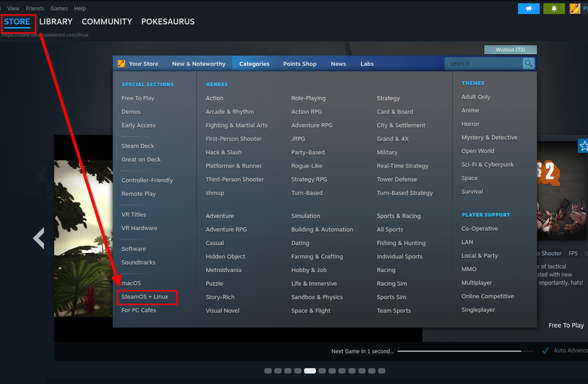
Task: Select the last carousel page dot
Action: click(382, 371)
